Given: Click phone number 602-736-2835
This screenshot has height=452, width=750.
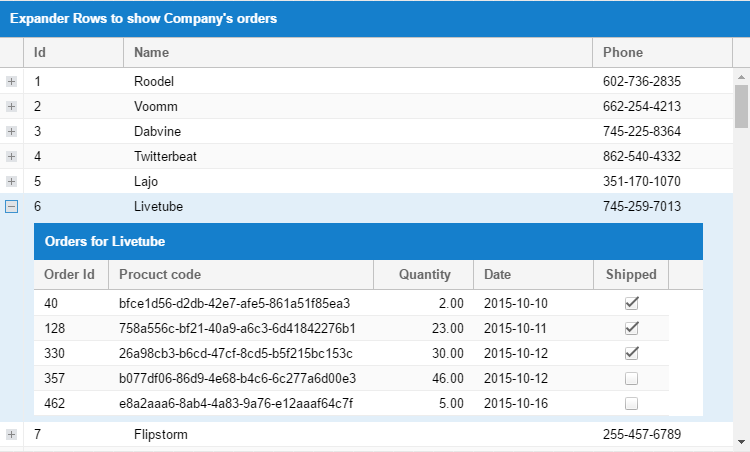Looking at the screenshot, I should point(641,81).
